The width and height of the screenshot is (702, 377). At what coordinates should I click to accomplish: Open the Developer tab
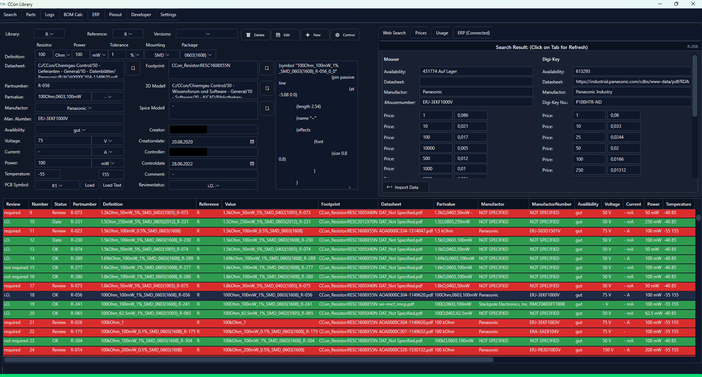141,15
